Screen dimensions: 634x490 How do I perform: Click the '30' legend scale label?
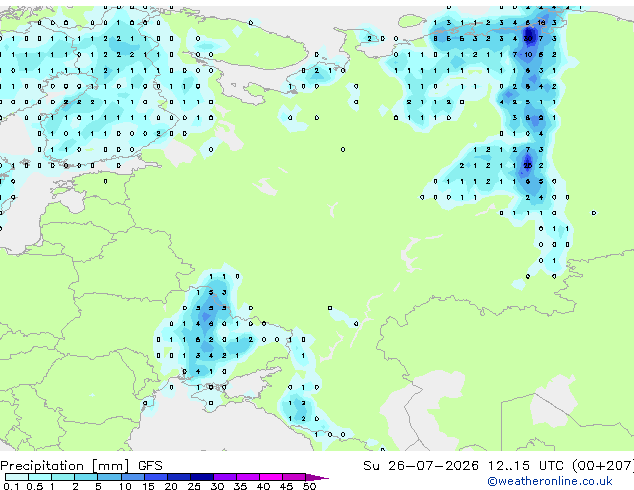(x=217, y=486)
